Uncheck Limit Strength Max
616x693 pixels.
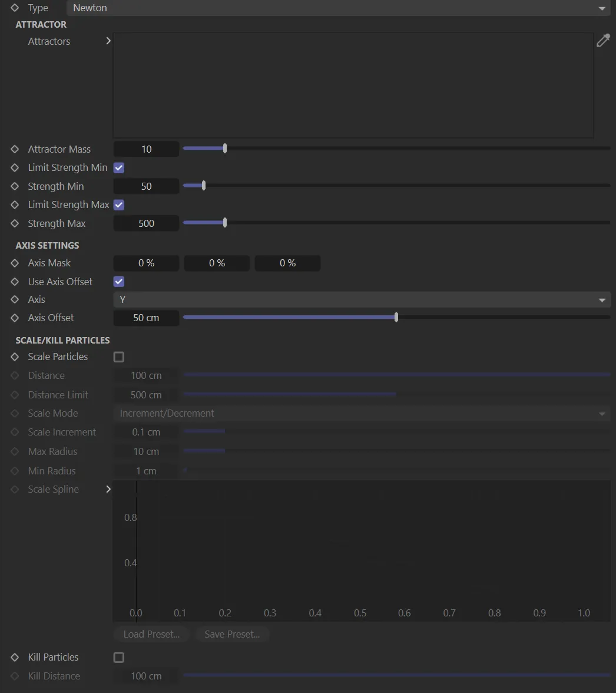point(119,205)
